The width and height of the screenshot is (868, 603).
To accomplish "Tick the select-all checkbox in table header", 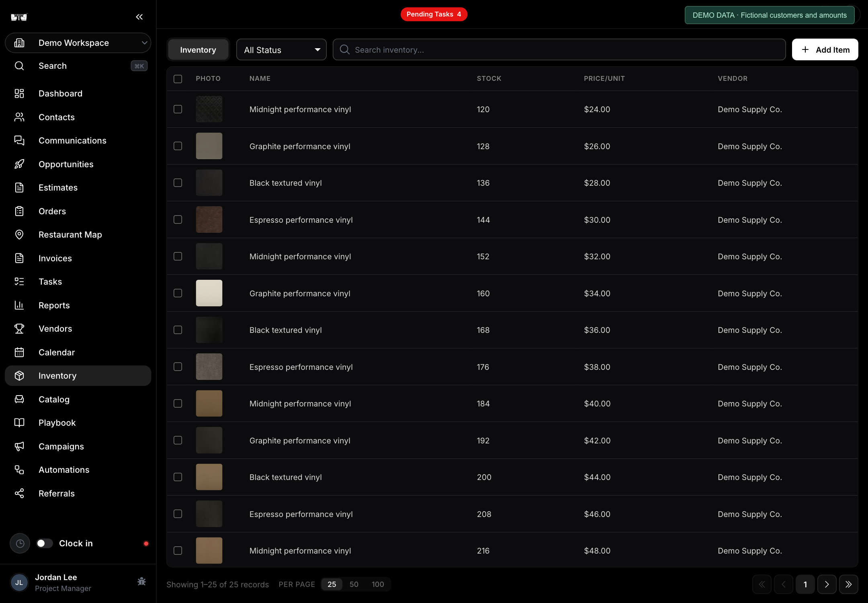I will point(178,79).
